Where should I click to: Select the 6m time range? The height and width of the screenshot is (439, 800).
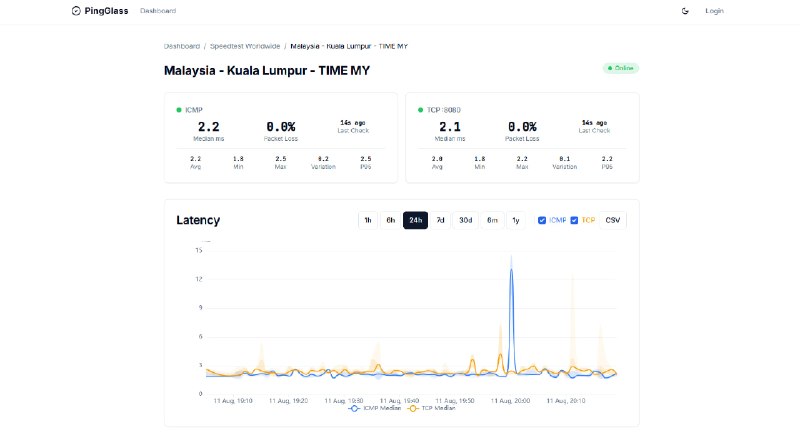(x=492, y=220)
